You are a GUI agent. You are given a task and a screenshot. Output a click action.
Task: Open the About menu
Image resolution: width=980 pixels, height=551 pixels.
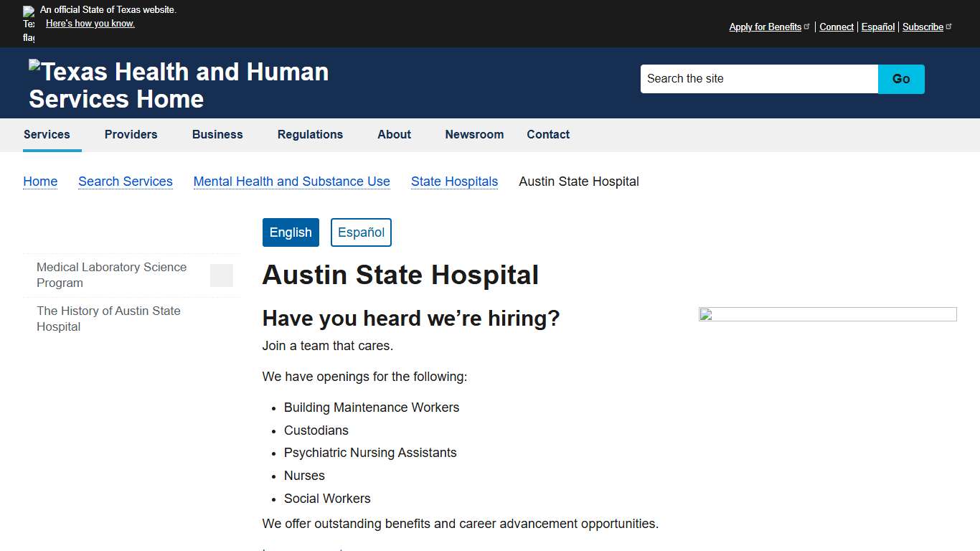[x=394, y=135]
